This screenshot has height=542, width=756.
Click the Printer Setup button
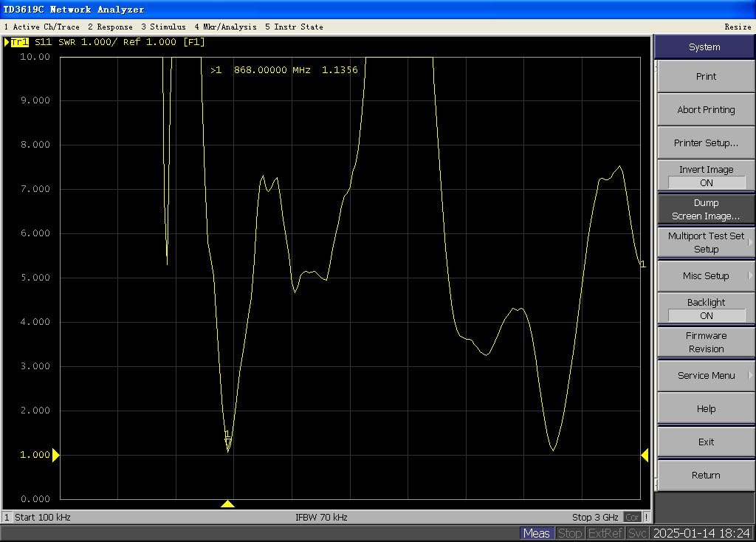tap(704, 142)
